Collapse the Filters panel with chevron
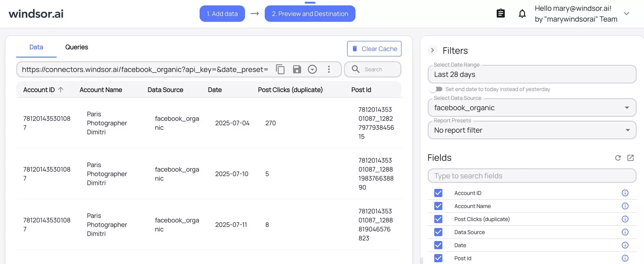 pos(432,50)
